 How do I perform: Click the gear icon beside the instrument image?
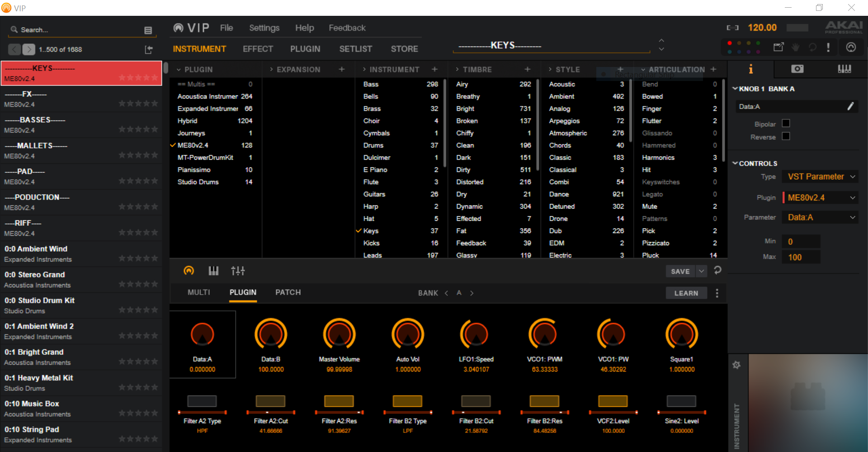[736, 365]
